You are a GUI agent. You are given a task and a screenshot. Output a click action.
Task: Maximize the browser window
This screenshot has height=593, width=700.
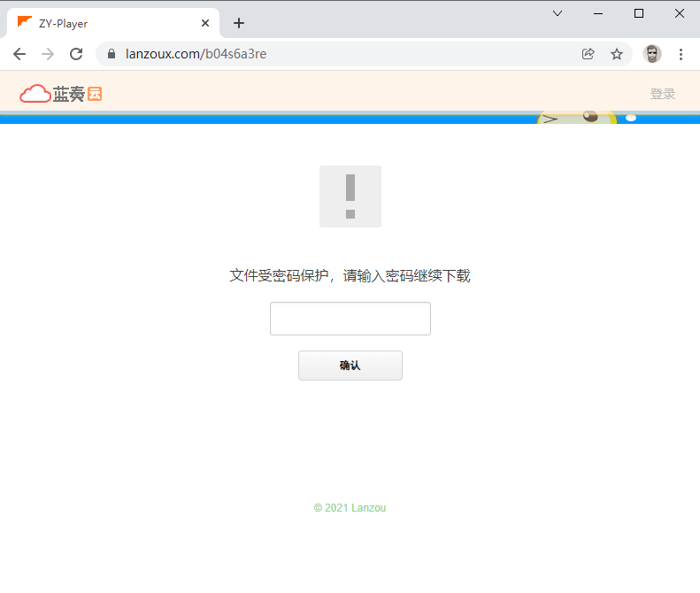(x=639, y=13)
